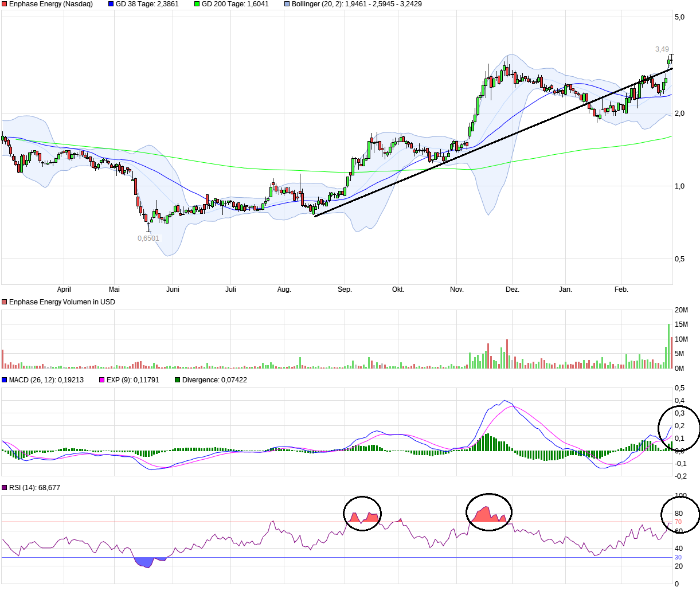Click the Sep. month label on time axis
The width and height of the screenshot is (700, 591).
pyautogui.click(x=345, y=289)
